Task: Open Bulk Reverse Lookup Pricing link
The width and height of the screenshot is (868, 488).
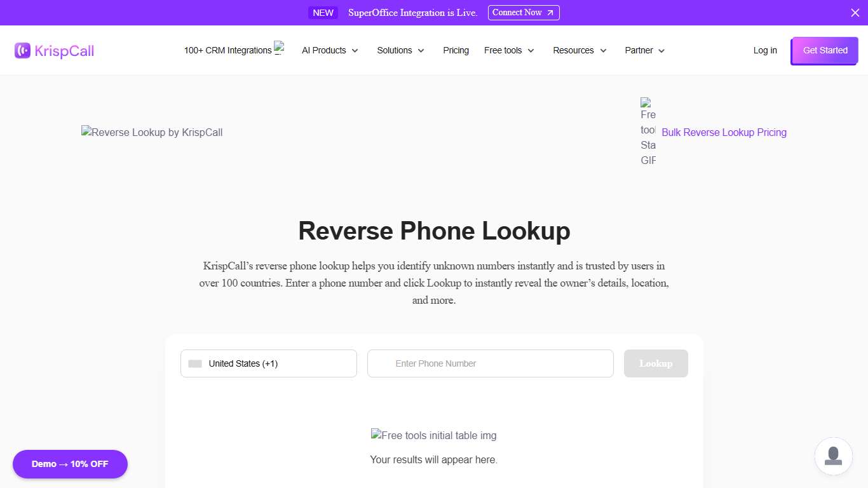Action: point(724,132)
